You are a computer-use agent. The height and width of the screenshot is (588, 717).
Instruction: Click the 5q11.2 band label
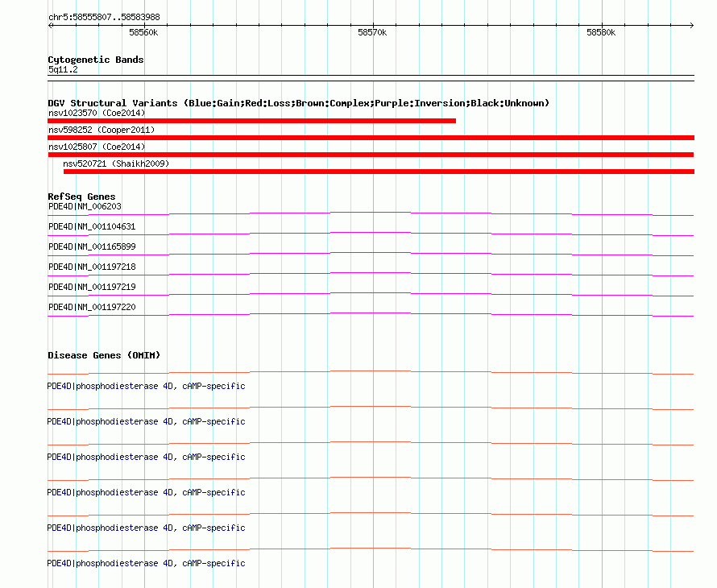(63, 70)
